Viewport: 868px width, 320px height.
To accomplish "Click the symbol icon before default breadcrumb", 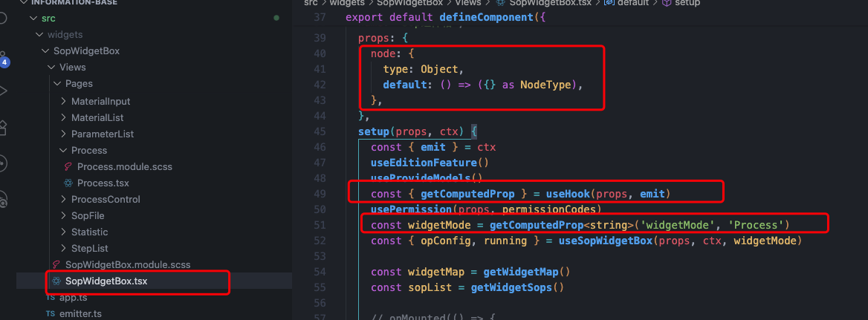I will pos(609,4).
